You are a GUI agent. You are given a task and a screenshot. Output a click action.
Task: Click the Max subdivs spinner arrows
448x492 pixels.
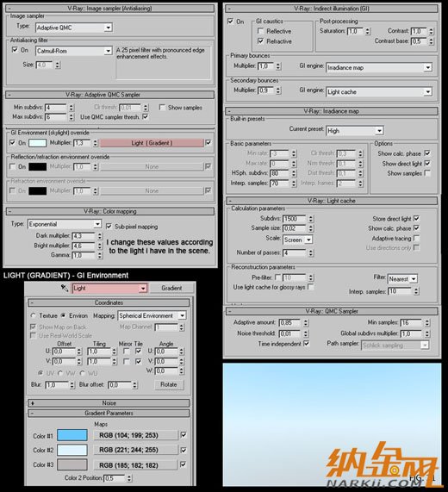click(x=72, y=117)
